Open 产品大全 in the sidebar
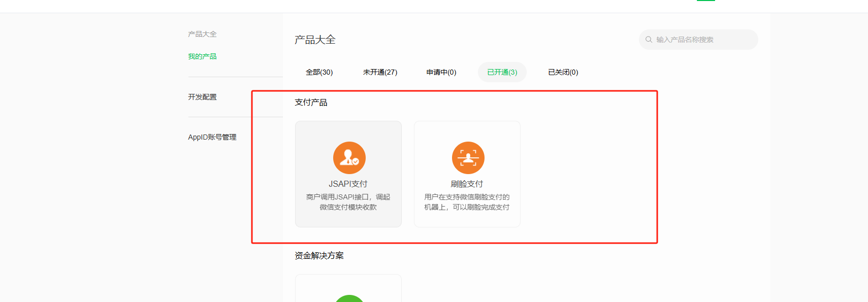This screenshot has height=302, width=868. coord(202,34)
